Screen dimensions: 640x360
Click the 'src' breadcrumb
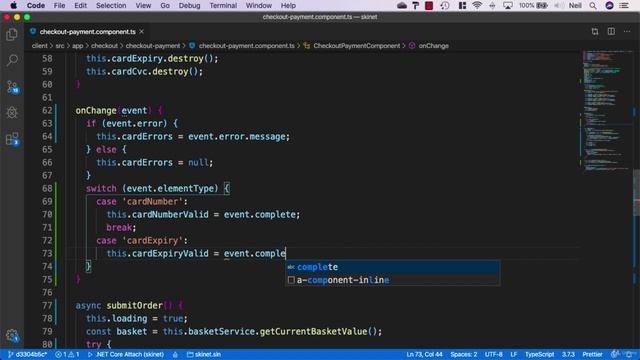coord(60,46)
